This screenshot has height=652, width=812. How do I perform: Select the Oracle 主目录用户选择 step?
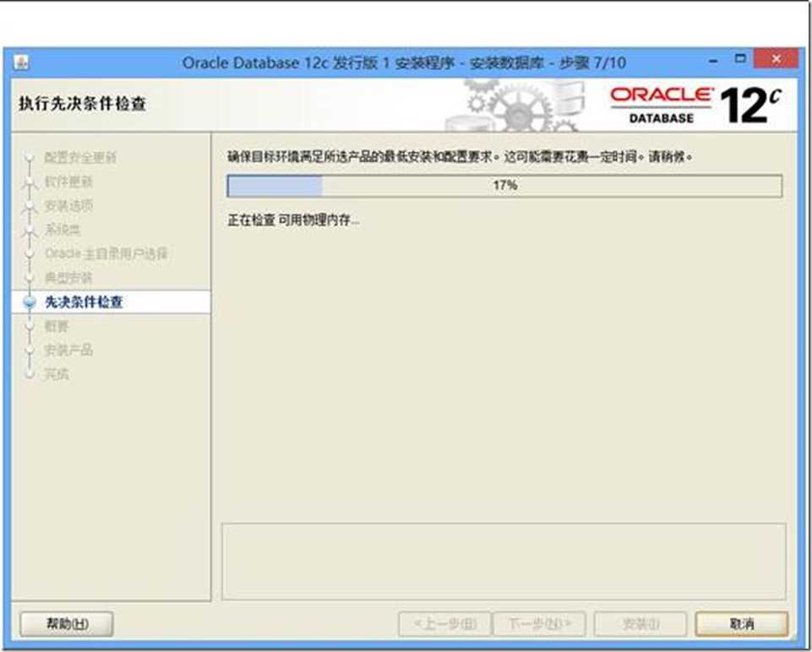click(x=106, y=253)
